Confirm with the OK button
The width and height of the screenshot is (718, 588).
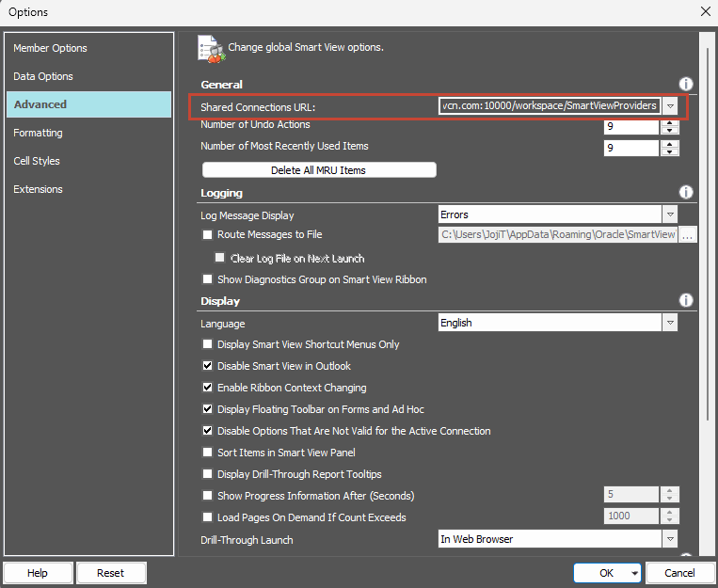(606, 573)
